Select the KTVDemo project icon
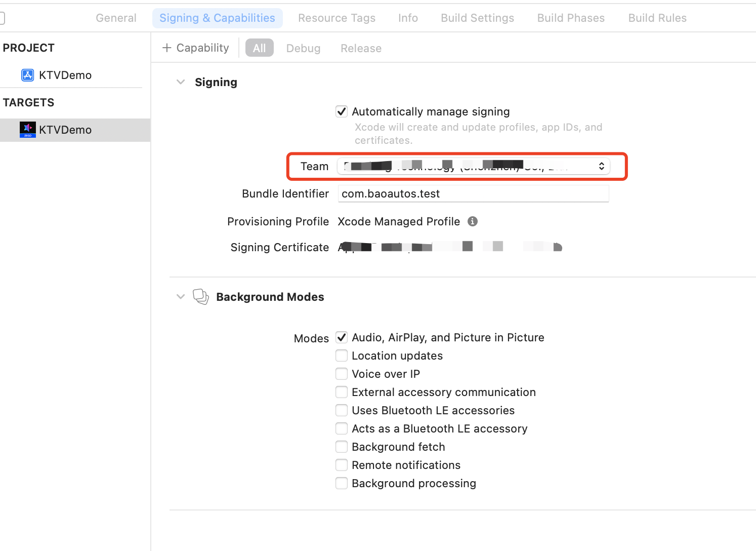The width and height of the screenshot is (756, 551). point(27,75)
